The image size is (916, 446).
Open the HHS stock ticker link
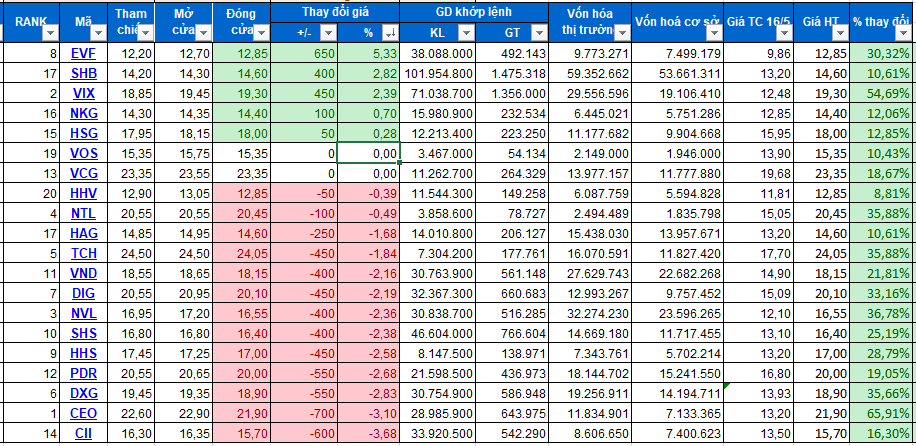84,353
